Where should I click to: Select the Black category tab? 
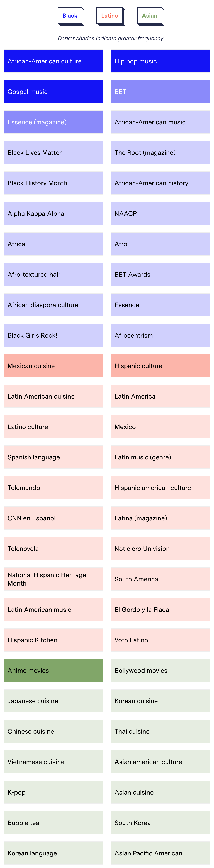(70, 15)
